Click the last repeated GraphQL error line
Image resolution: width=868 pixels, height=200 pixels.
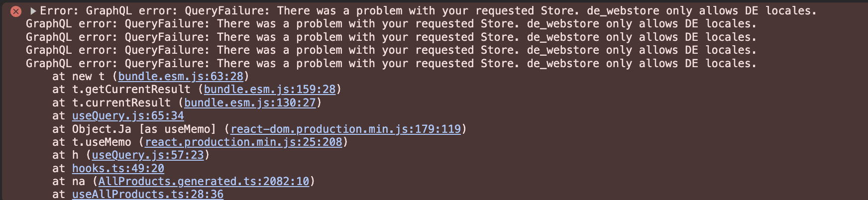point(391,64)
